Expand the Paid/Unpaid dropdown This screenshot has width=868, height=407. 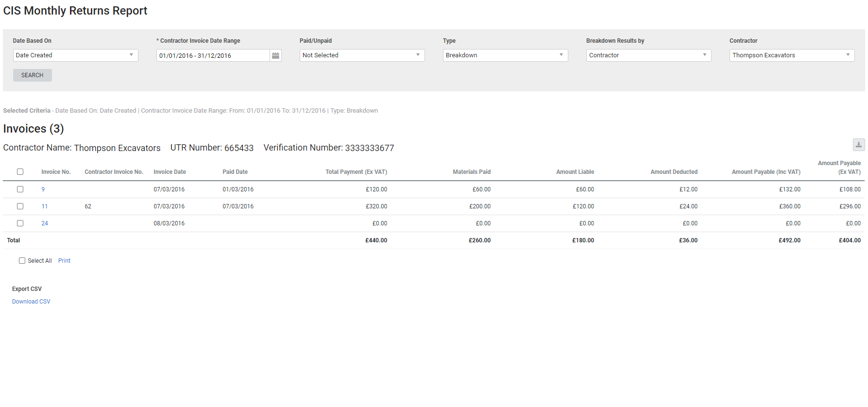pos(361,55)
